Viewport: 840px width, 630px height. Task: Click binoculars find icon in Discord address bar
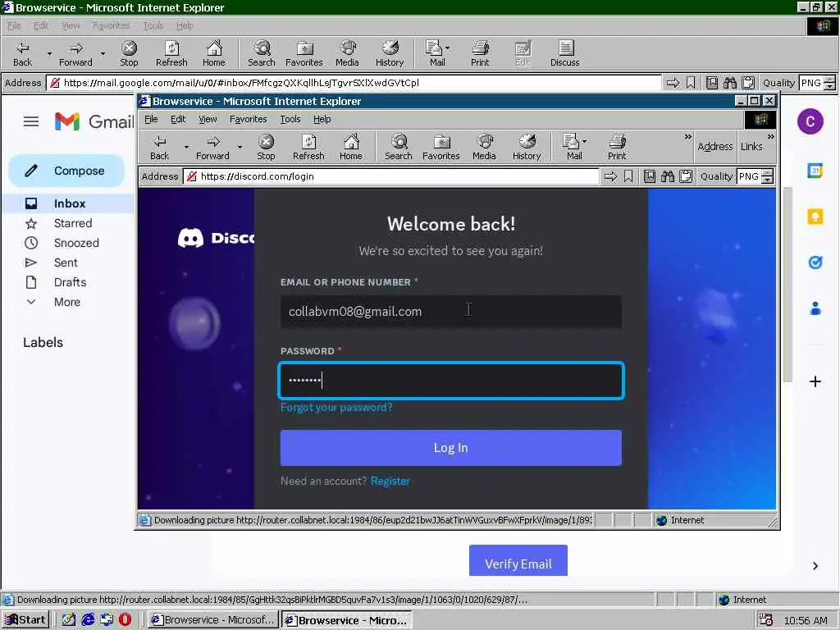click(x=668, y=176)
